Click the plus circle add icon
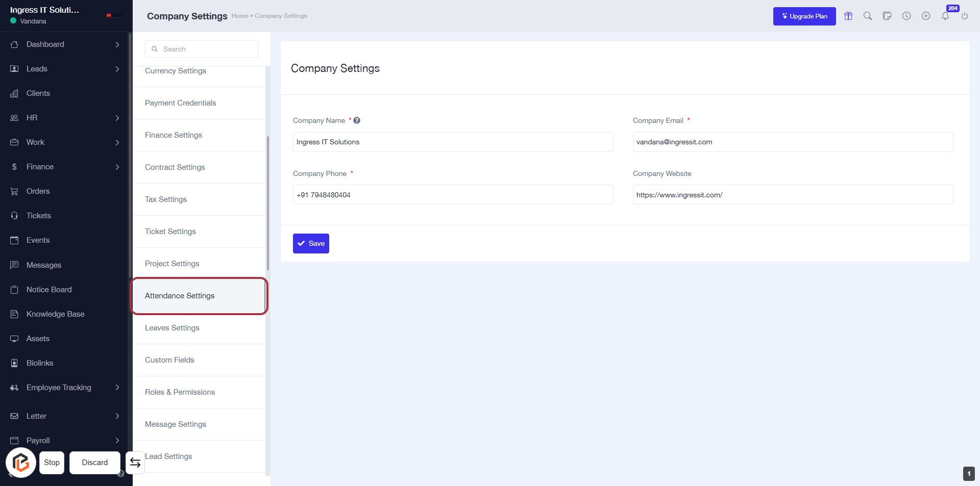 point(926,16)
